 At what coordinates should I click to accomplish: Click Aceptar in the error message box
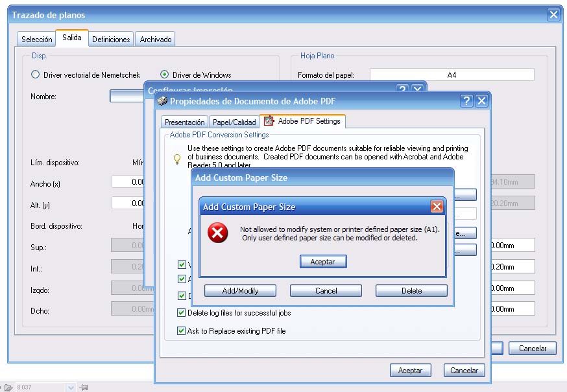click(323, 262)
